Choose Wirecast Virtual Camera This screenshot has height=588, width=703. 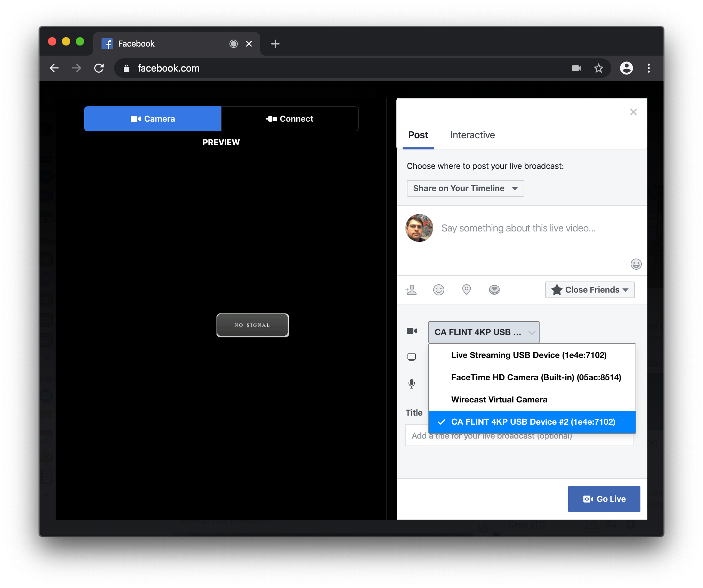pos(532,400)
